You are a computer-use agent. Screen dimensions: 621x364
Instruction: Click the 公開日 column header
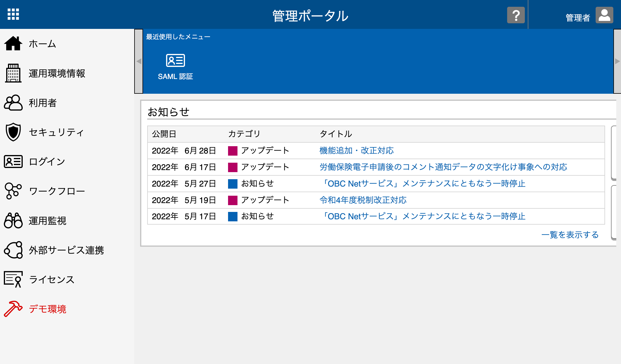[x=164, y=134]
